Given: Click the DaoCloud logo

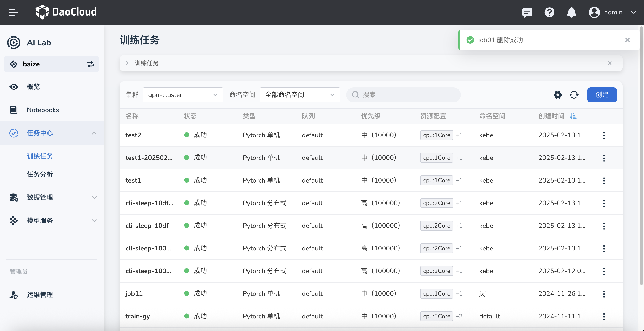Looking at the screenshot, I should click(x=66, y=12).
